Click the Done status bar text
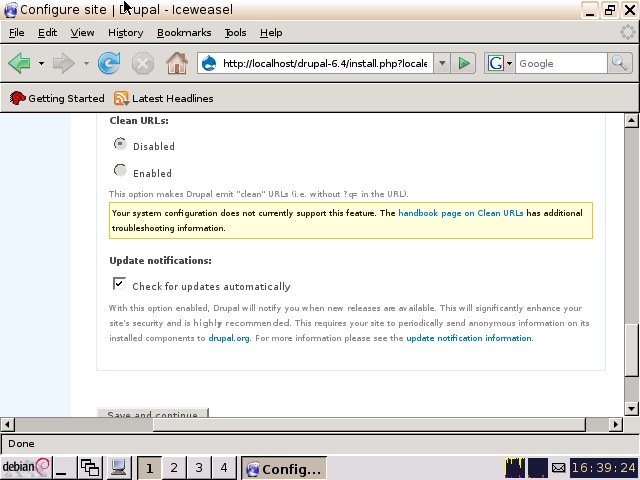Screen dimensions: 640x480 point(21,444)
